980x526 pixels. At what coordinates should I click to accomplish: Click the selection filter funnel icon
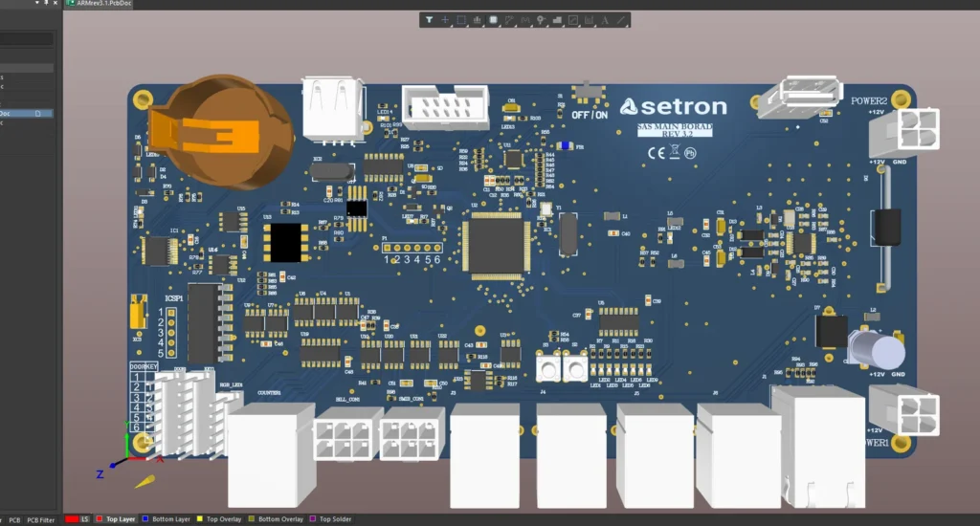429,19
